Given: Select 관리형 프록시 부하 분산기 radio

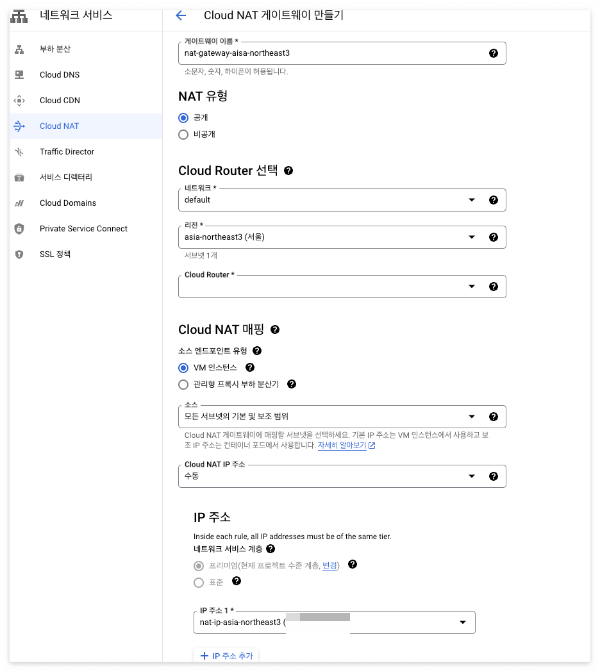Looking at the screenshot, I should click(x=183, y=385).
